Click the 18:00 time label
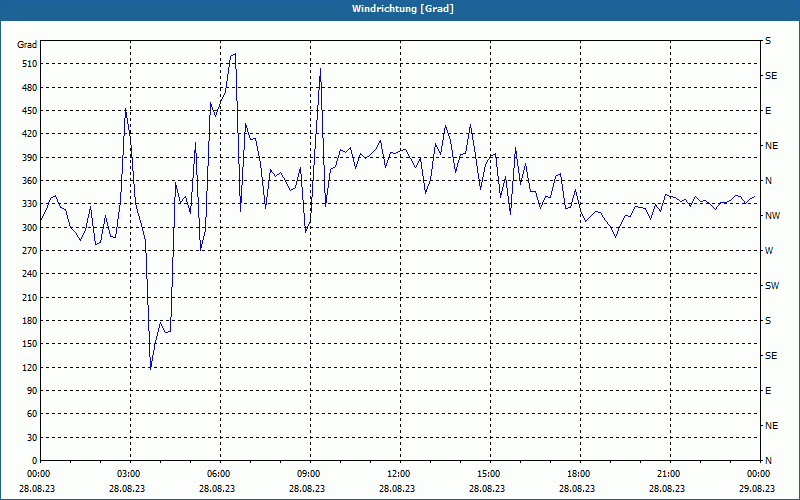Viewport: 800px width, 500px height. (580, 474)
